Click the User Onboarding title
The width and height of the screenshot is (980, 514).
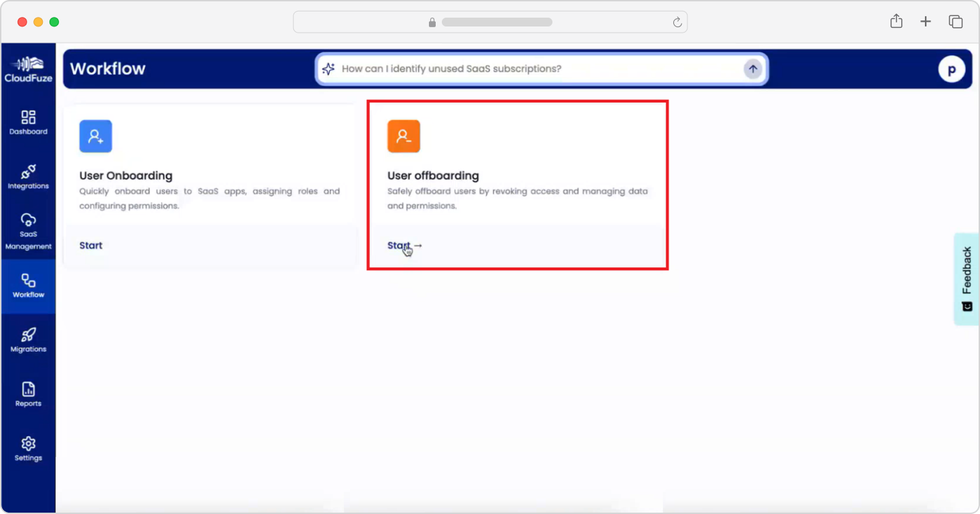(x=126, y=176)
